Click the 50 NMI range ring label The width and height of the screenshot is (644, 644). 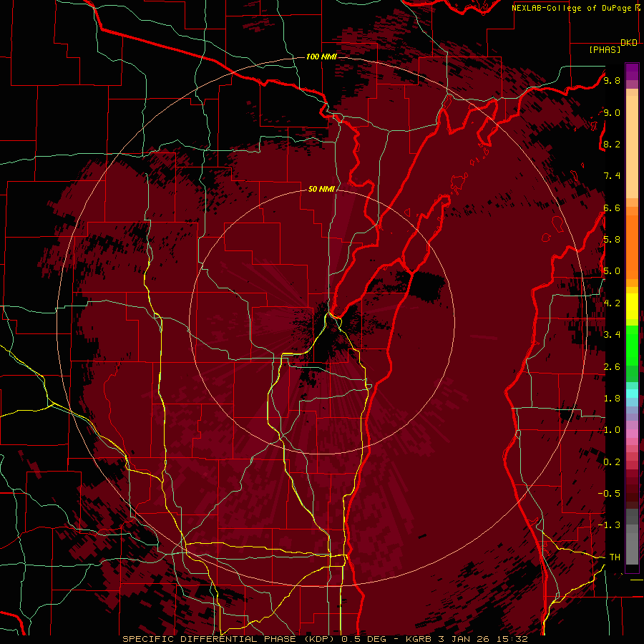click(x=321, y=189)
